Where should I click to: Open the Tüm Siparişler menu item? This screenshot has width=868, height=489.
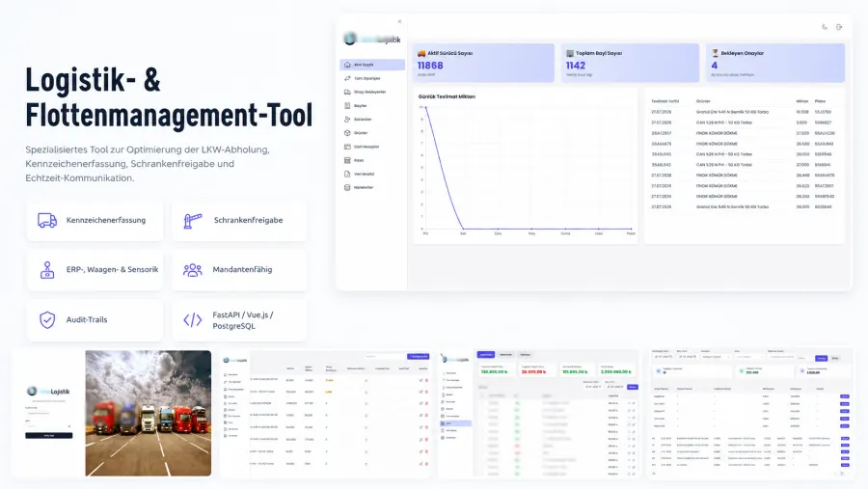[372, 79]
